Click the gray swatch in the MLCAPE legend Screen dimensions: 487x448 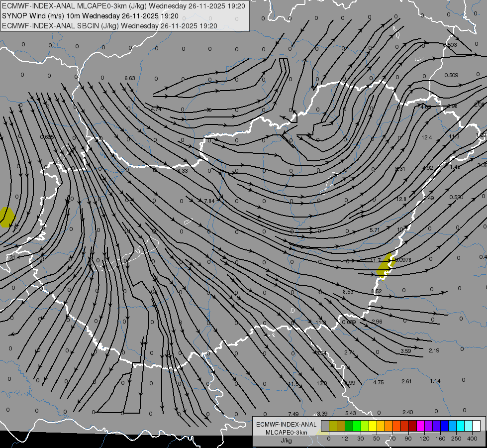(x=325, y=426)
